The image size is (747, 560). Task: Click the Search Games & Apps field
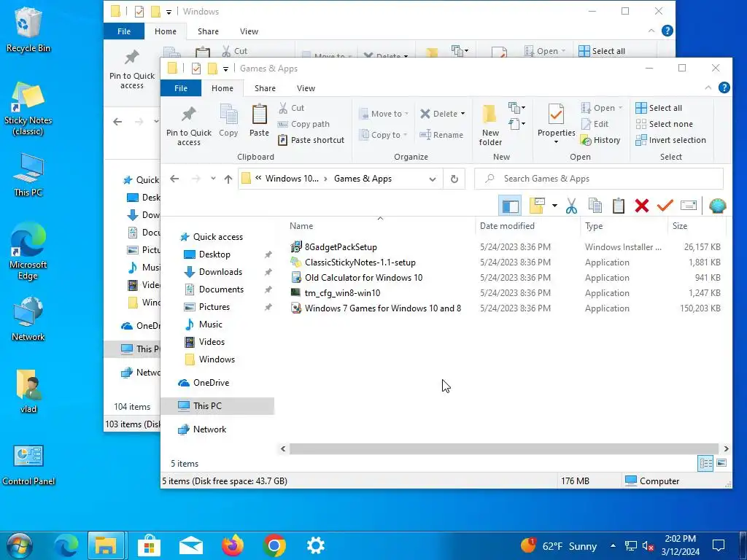pyautogui.click(x=599, y=179)
